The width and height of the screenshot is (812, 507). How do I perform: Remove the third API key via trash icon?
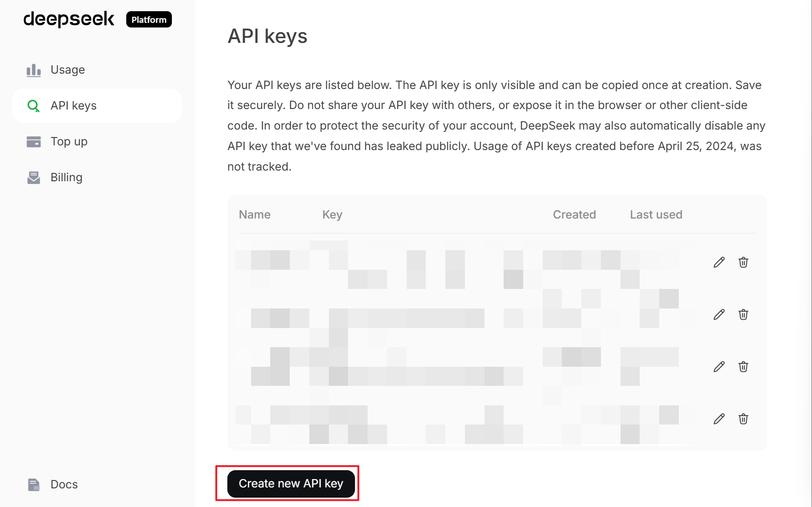tap(743, 367)
